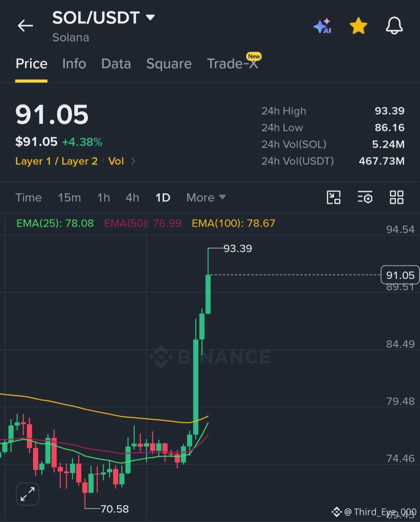Screen dimensions: 420x522
Task: Click the 84.49 price axis label
Action: pos(400,344)
